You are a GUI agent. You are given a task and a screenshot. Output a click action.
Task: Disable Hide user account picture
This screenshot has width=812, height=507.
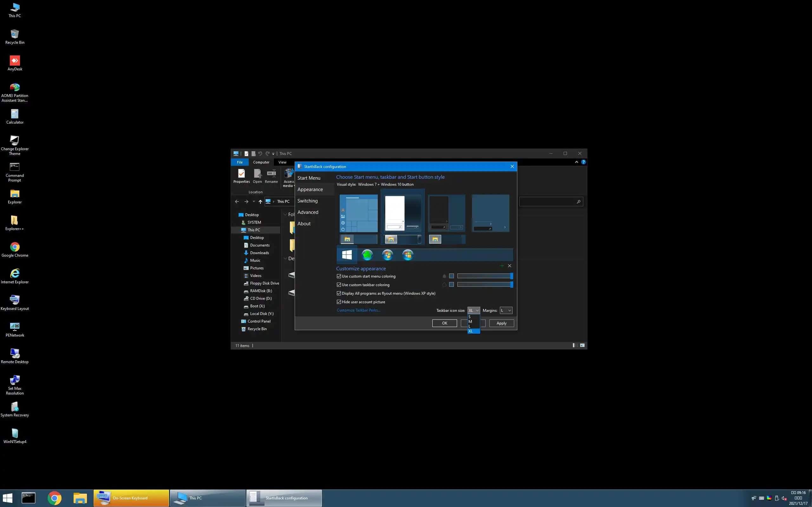[339, 302]
